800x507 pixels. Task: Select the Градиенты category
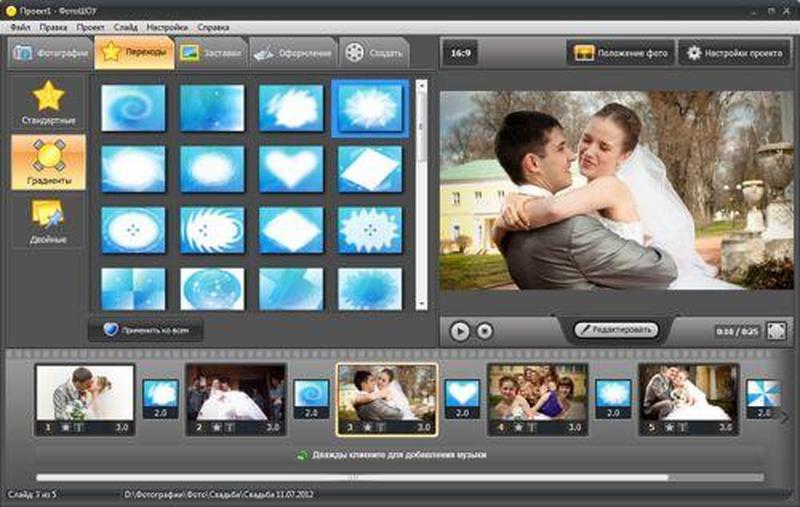pos(48,163)
